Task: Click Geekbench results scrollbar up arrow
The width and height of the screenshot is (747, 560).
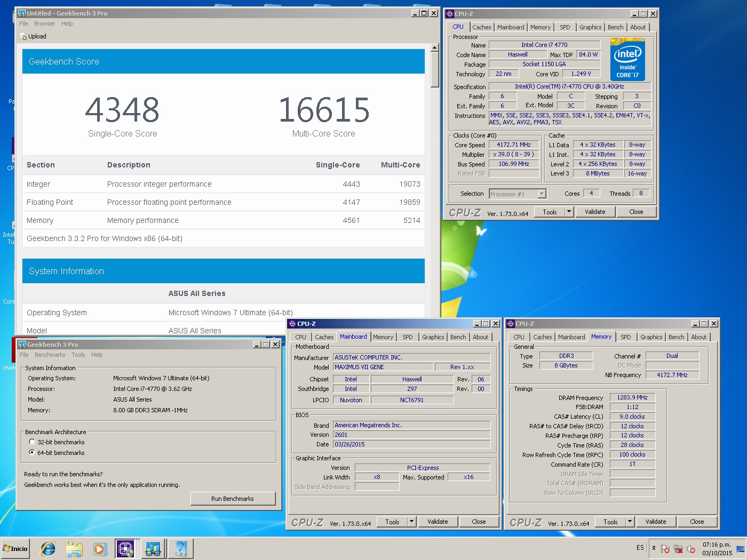Action: 434,47
